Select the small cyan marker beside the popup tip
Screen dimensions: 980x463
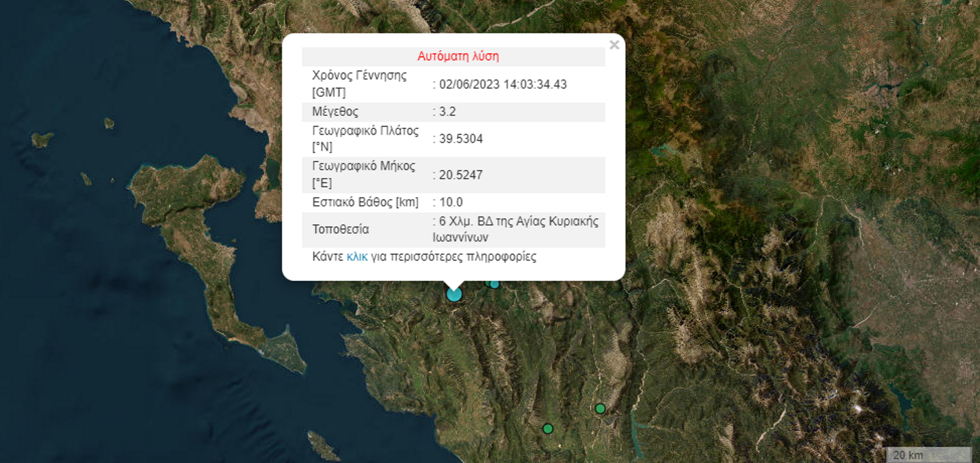pyautogui.click(x=495, y=285)
